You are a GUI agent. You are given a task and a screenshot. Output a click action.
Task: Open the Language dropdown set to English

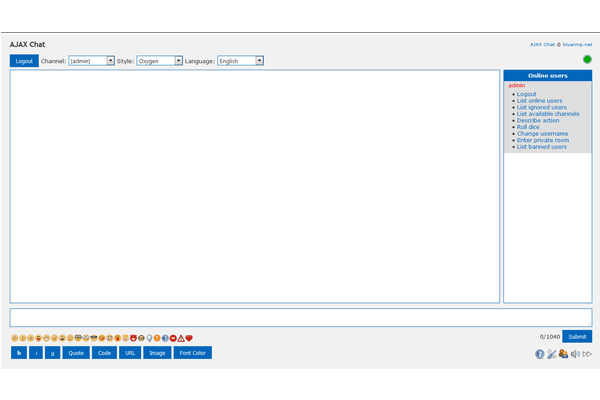pos(240,61)
